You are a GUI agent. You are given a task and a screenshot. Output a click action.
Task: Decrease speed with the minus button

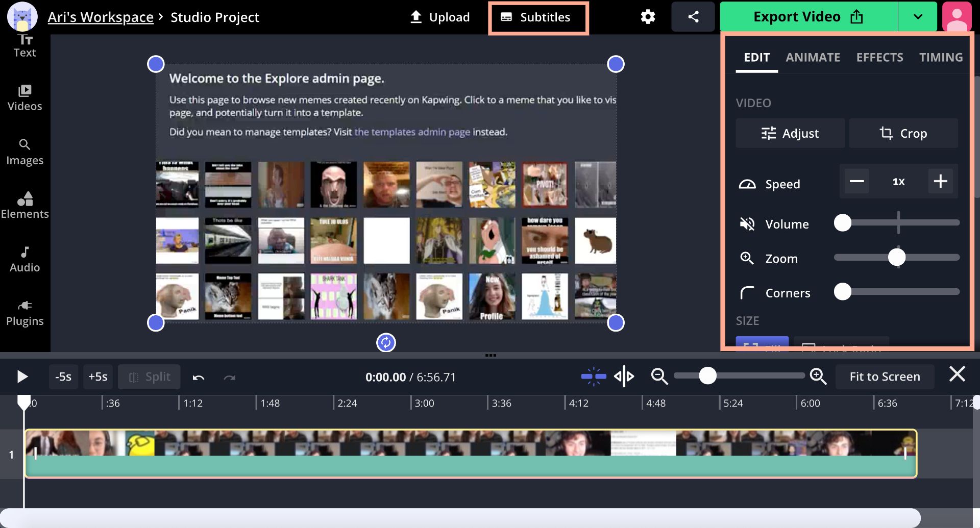[856, 181]
